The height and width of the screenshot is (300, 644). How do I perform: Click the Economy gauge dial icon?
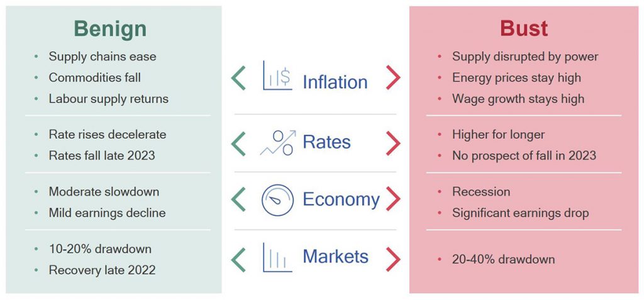277,200
